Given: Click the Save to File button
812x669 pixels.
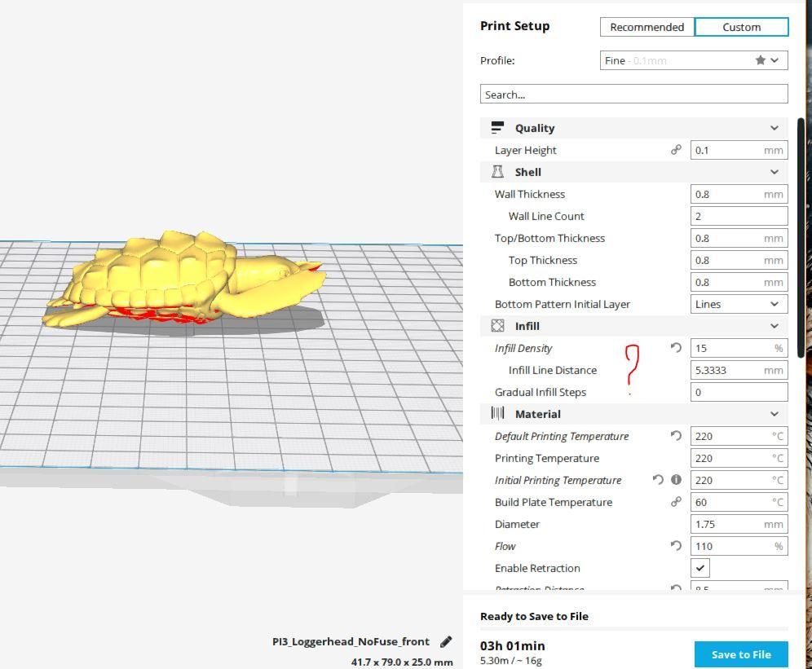Looking at the screenshot, I should pos(741,654).
